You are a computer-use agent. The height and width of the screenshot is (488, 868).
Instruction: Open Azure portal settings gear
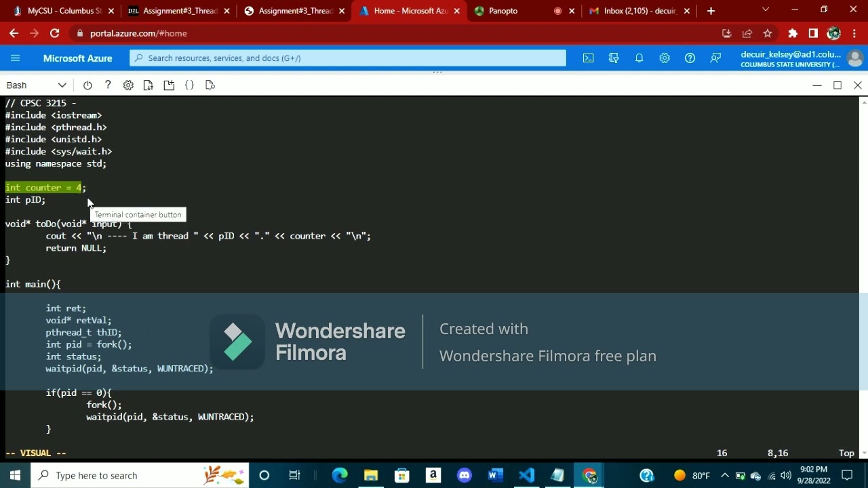point(665,58)
